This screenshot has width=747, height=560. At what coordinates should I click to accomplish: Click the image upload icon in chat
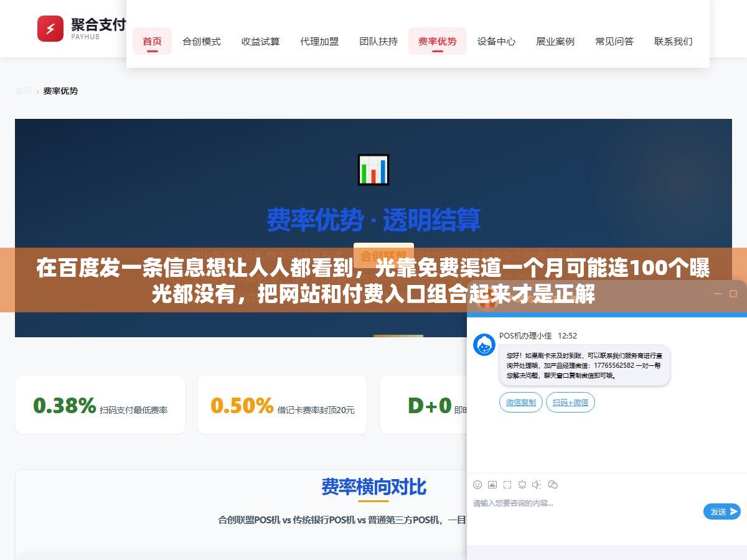click(x=492, y=484)
